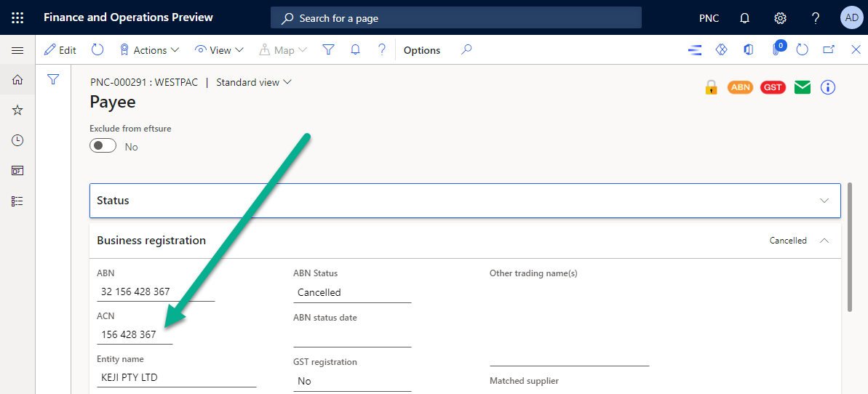Open Workspaces icon in sidebar
The height and width of the screenshot is (394, 868).
(17, 170)
